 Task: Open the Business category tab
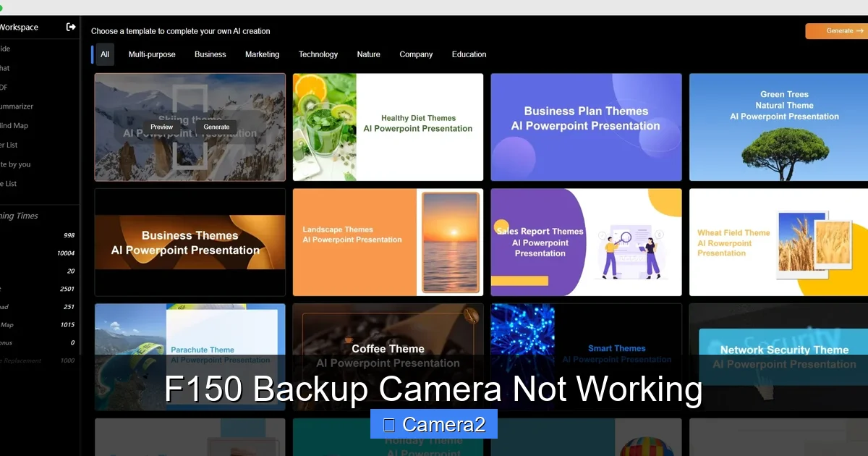[210, 54]
